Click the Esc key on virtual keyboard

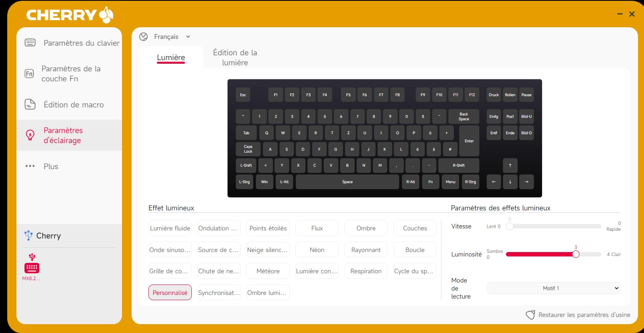tap(243, 95)
